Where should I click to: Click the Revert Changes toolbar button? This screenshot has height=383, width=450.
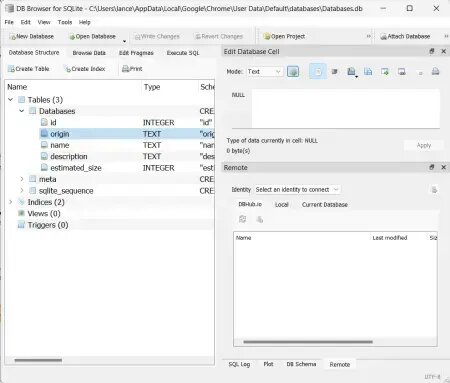tap(219, 36)
